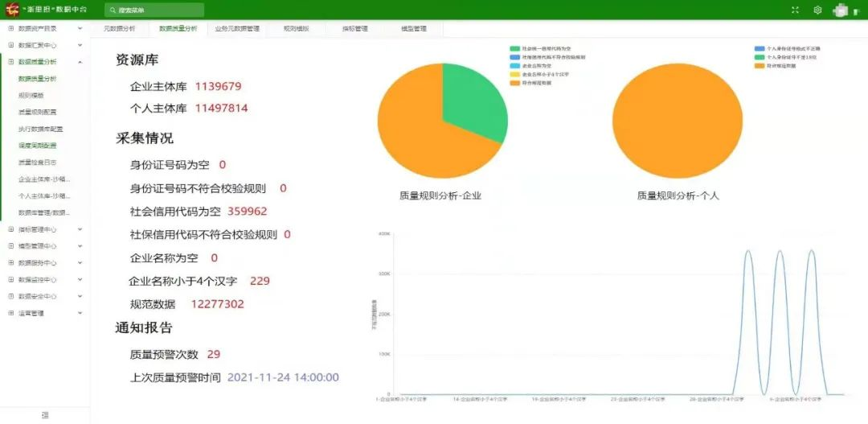Click the 运营管理 menu icon
This screenshot has height=424, width=868.
pyautogui.click(x=11, y=313)
